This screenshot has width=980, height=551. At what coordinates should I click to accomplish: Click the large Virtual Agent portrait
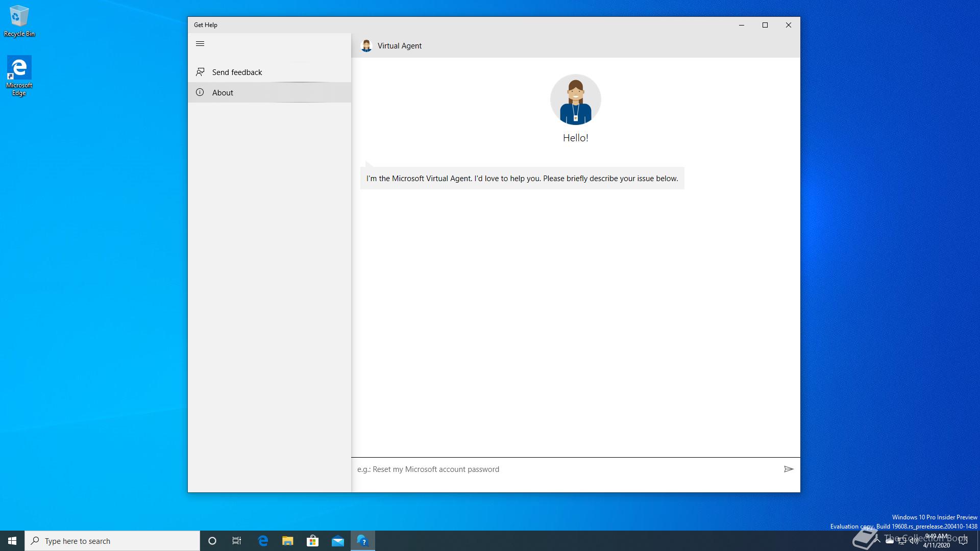click(x=575, y=99)
